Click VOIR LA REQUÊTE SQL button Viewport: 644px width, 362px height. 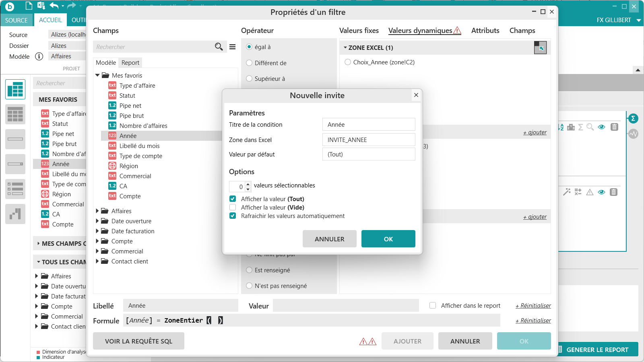138,341
